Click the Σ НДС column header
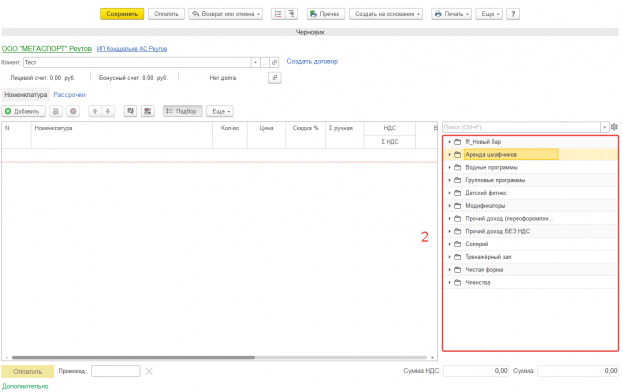Screen dimensions: 623x392 (390, 142)
